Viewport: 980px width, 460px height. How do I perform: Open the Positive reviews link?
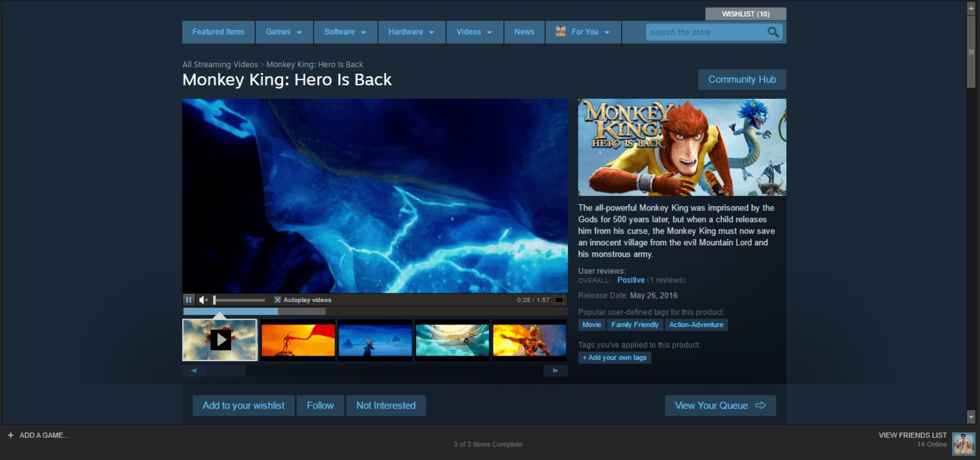(631, 280)
